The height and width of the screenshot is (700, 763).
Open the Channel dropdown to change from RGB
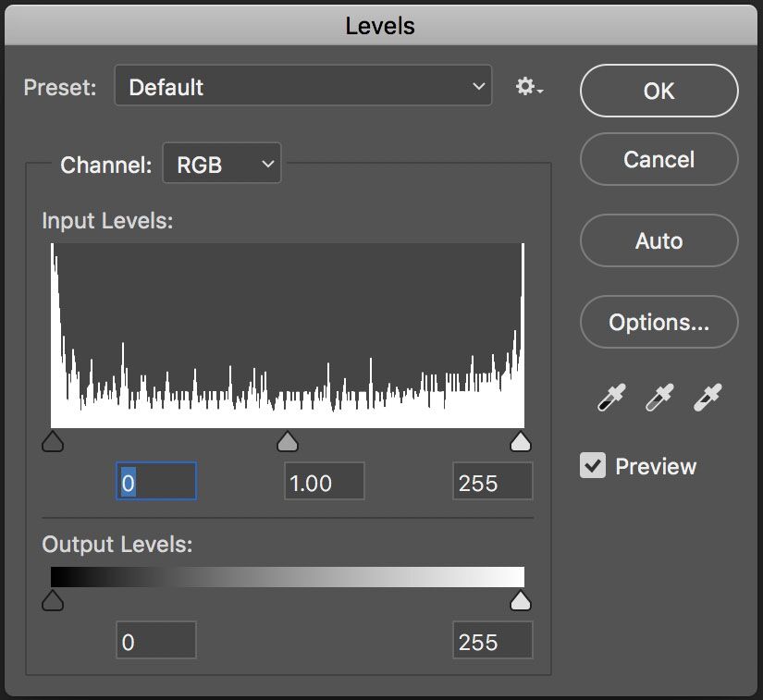click(x=222, y=164)
